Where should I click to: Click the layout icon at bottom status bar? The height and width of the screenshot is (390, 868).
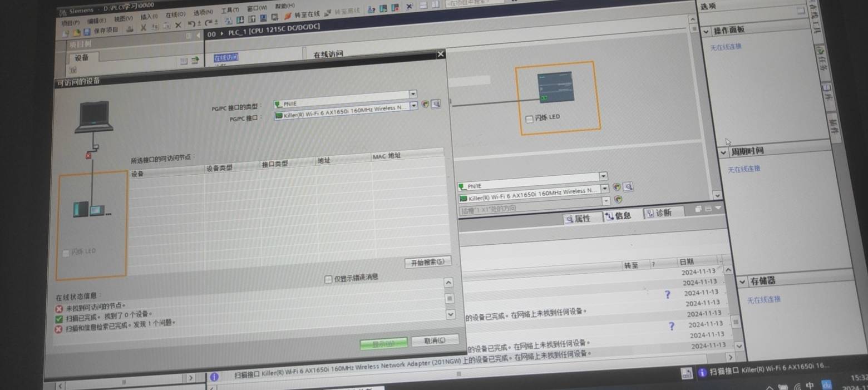point(687,373)
